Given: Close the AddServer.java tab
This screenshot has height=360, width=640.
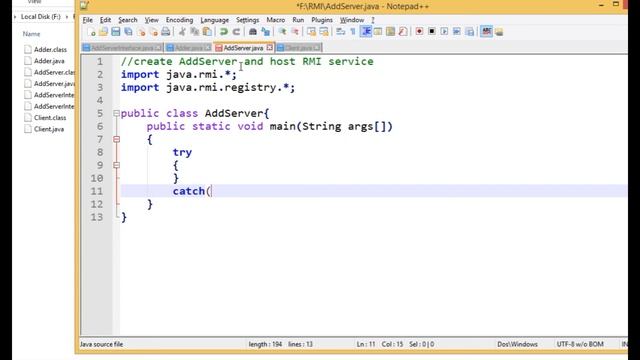Looking at the screenshot, I should click(269, 48).
